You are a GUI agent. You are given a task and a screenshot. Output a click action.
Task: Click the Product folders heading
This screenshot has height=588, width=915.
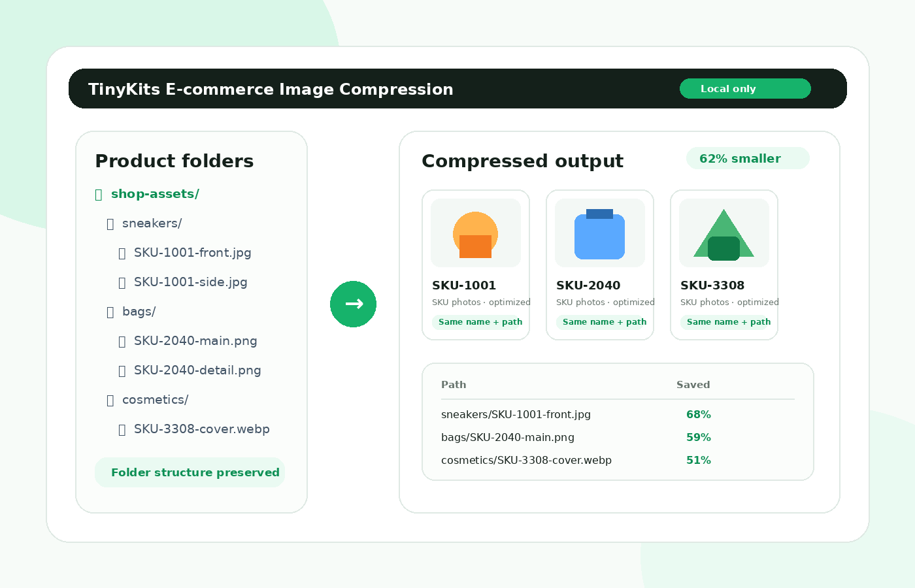click(175, 161)
